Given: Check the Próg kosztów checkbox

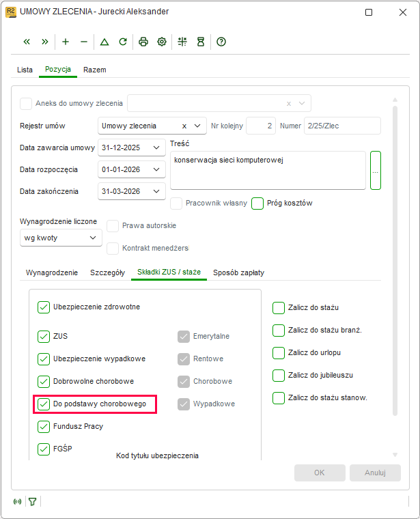Looking at the screenshot, I should click(x=257, y=204).
